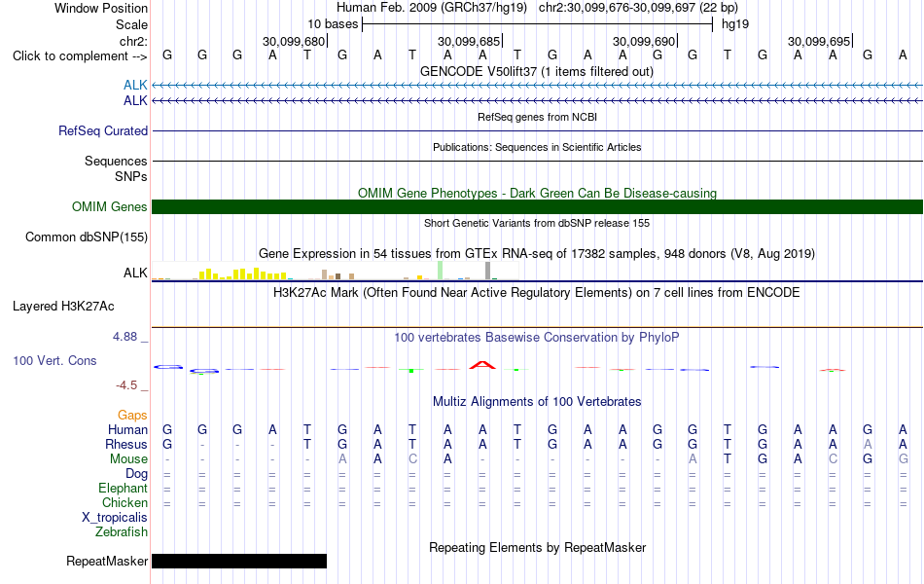Click the Sequences track label
Screen dimensions: 924x584
(116, 161)
